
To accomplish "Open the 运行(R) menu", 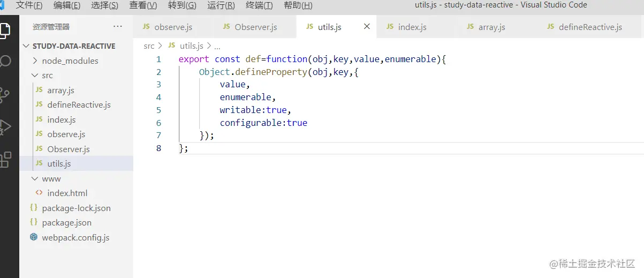I will point(221,5).
